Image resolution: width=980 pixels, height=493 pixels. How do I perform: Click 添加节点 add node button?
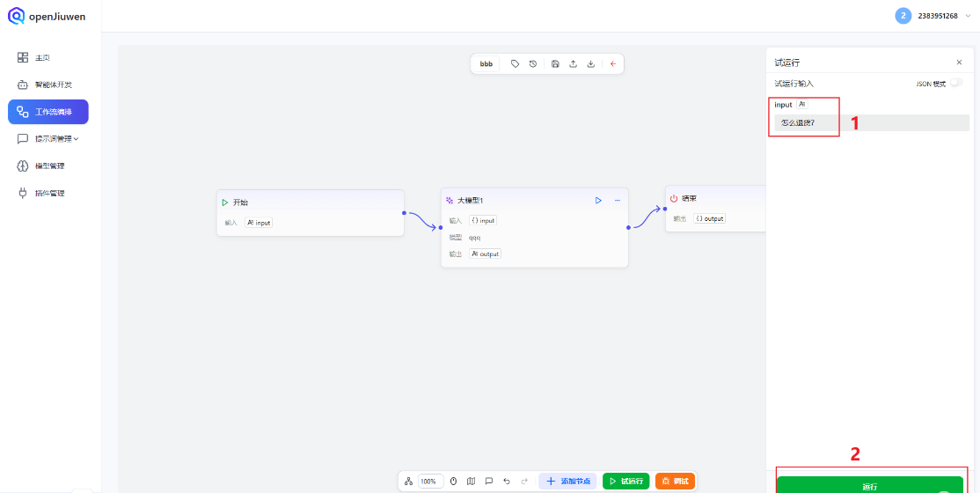click(568, 481)
